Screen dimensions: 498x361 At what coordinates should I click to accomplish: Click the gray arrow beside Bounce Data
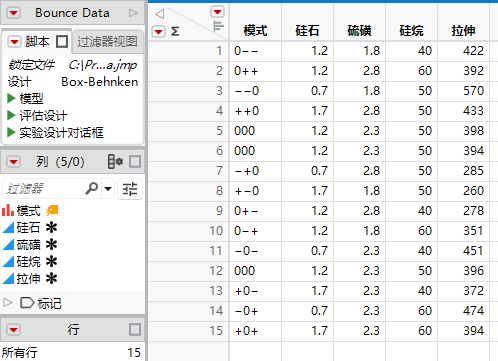pos(133,13)
